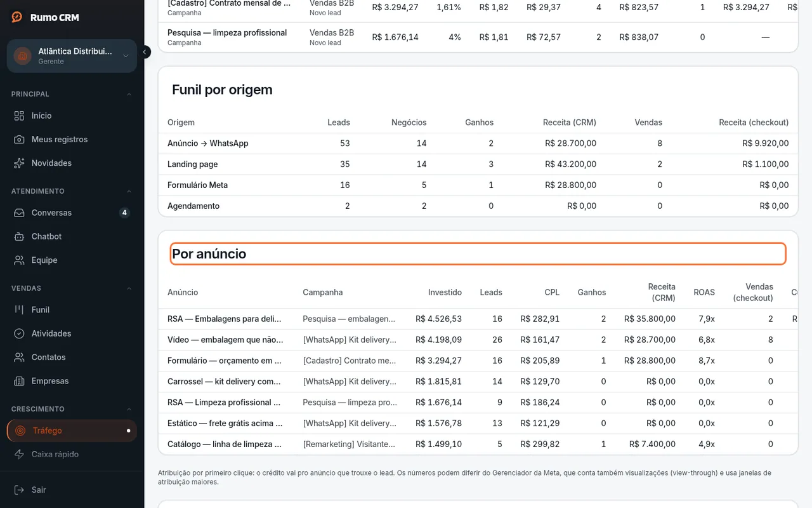
Task: Collapse the CRESCIMENTO section
Action: [129, 409]
